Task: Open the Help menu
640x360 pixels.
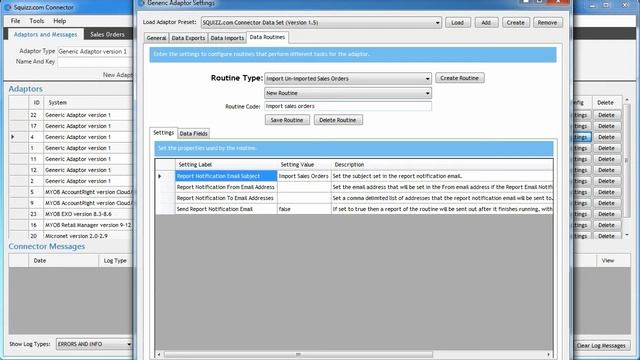Action: point(60,21)
